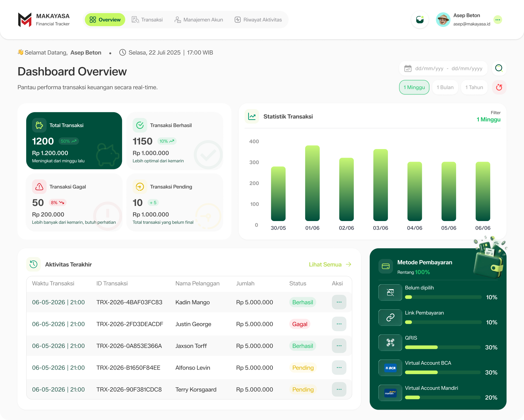The height and width of the screenshot is (420, 524).
Task: Click the red reset filter icon
Action: pyautogui.click(x=499, y=87)
